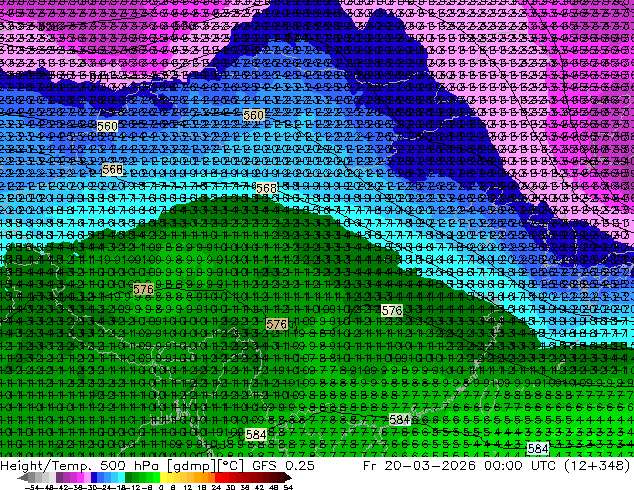Click the dark maroon right arrow tip of the legend
The image size is (634, 490).
point(287,477)
